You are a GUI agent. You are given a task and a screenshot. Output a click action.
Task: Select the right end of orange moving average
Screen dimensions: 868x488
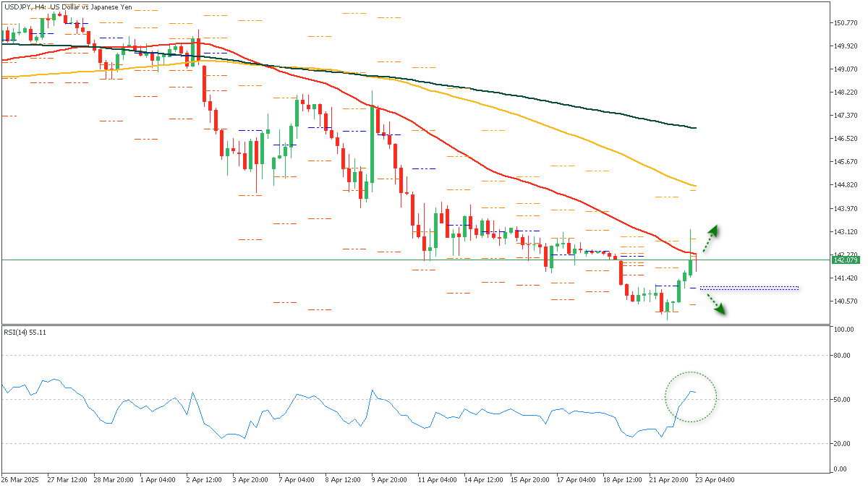694,185
